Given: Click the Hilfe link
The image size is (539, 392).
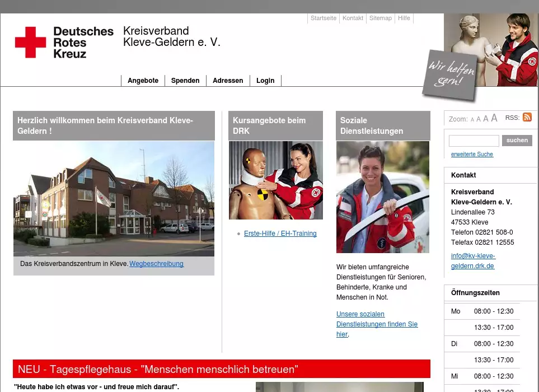Looking at the screenshot, I should [404, 18].
